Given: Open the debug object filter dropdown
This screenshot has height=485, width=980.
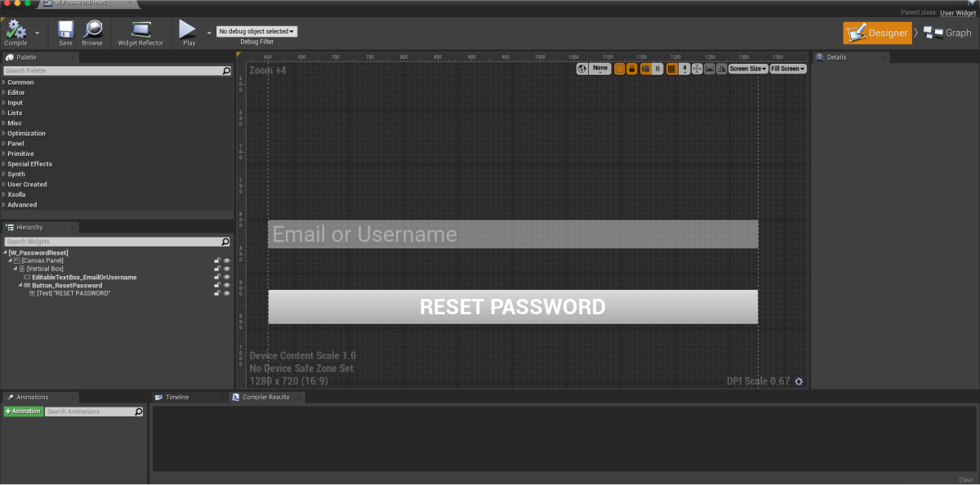Looking at the screenshot, I should [256, 31].
